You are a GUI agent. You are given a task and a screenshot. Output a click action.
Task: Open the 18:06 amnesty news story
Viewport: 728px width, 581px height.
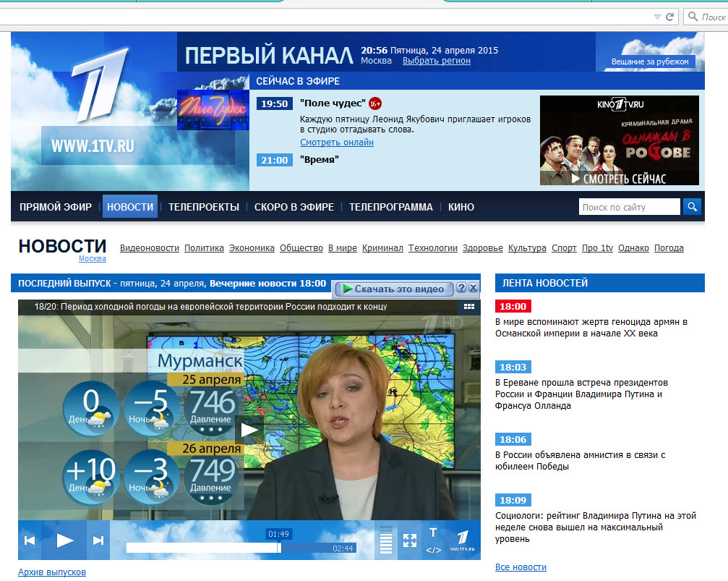[580, 461]
